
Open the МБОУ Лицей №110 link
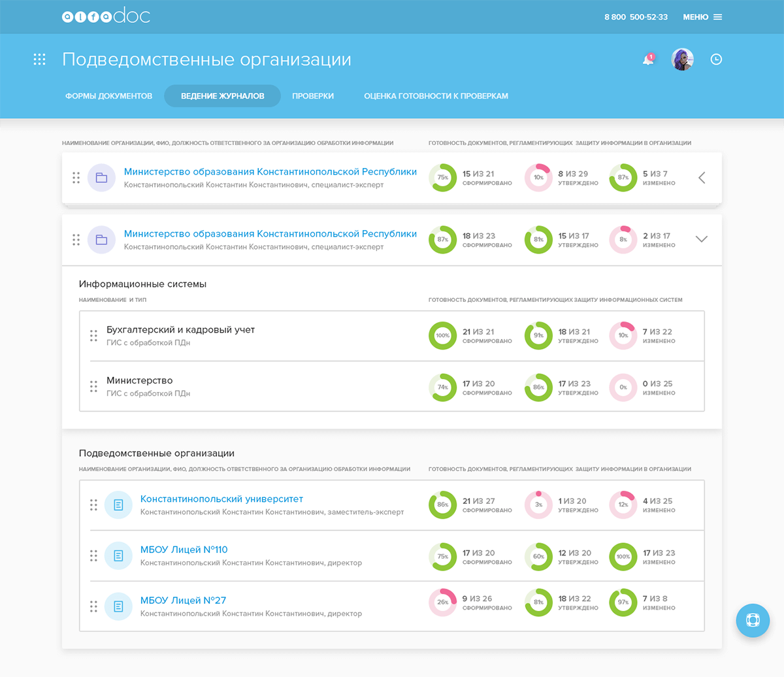[184, 550]
